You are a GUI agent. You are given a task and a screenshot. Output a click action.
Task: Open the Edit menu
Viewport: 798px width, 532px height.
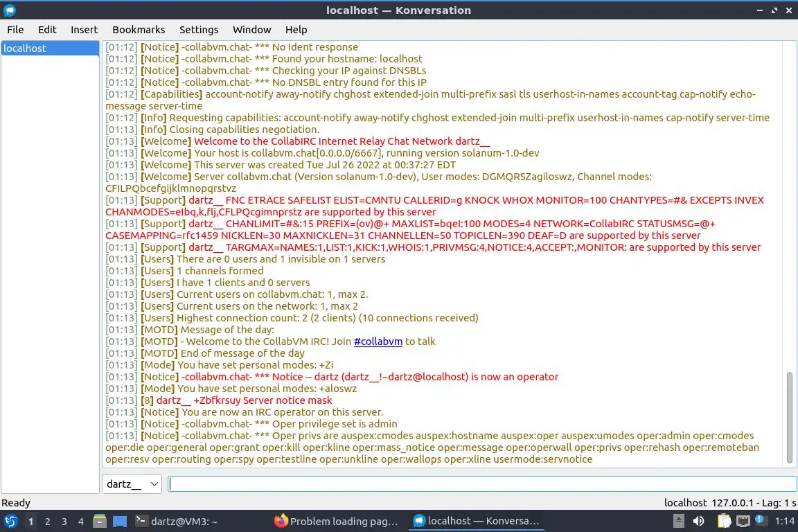(47, 30)
